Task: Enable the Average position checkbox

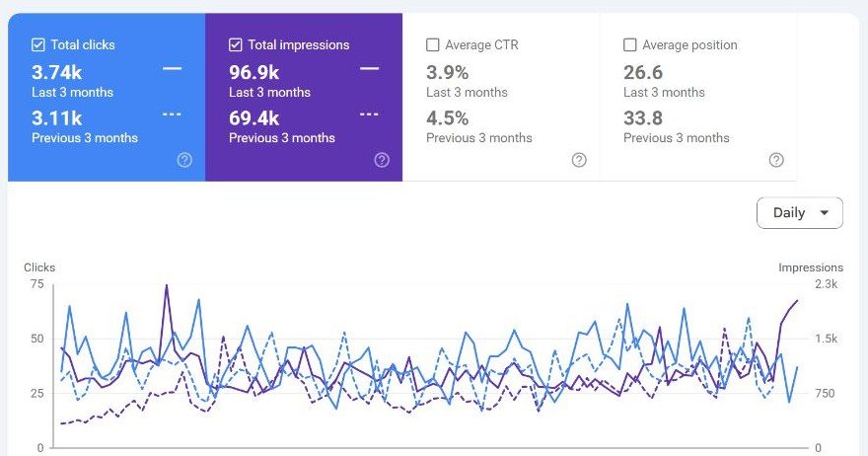Action: pyautogui.click(x=629, y=44)
